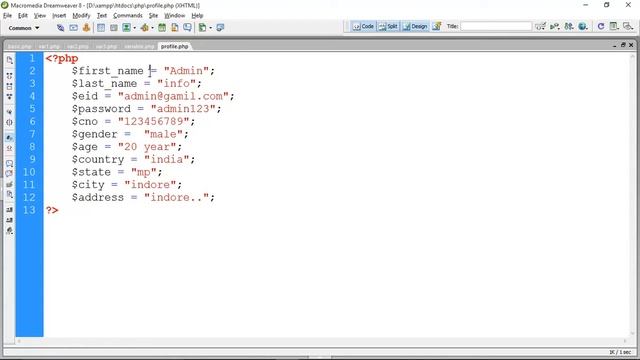Click the No Browser/Check Errors icon
Viewport: 640px width, 360px height.
pos(540,27)
